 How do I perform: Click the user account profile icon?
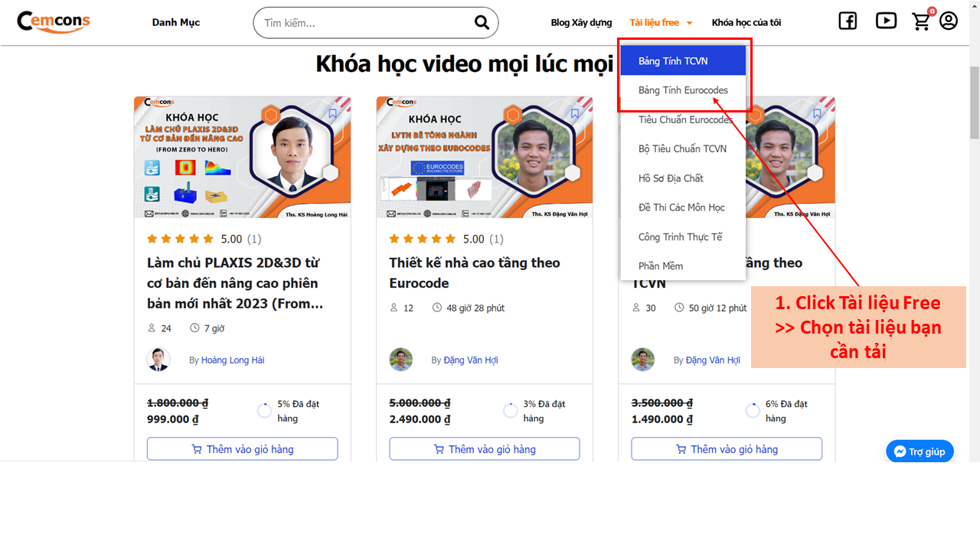[949, 21]
